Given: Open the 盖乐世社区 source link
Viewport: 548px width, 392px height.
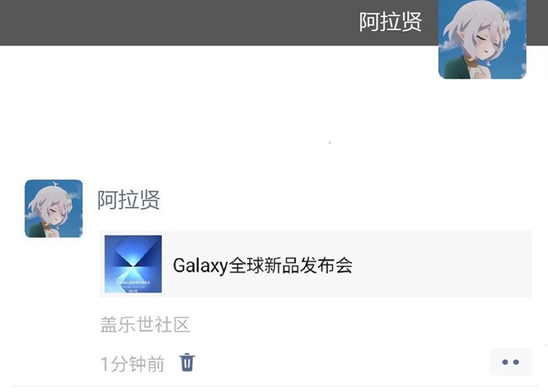Looking at the screenshot, I should 145,325.
